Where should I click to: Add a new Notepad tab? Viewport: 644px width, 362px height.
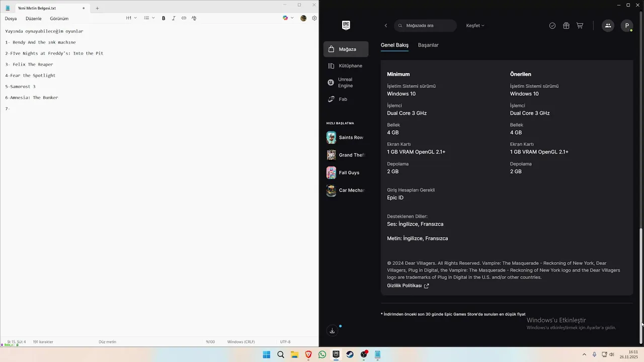[x=97, y=8]
